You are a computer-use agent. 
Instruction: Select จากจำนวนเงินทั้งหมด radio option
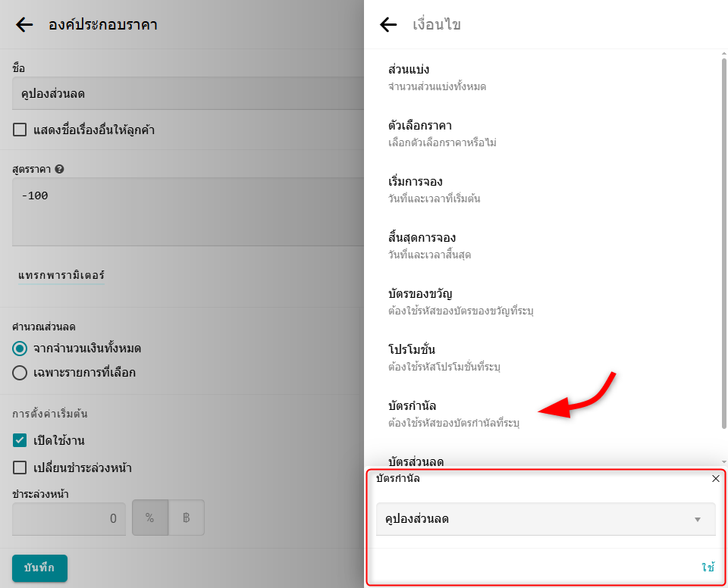(x=20, y=349)
